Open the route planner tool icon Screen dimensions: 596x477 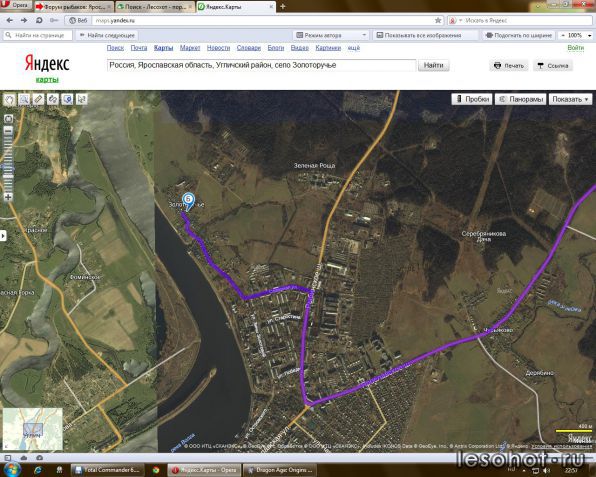[x=53, y=100]
